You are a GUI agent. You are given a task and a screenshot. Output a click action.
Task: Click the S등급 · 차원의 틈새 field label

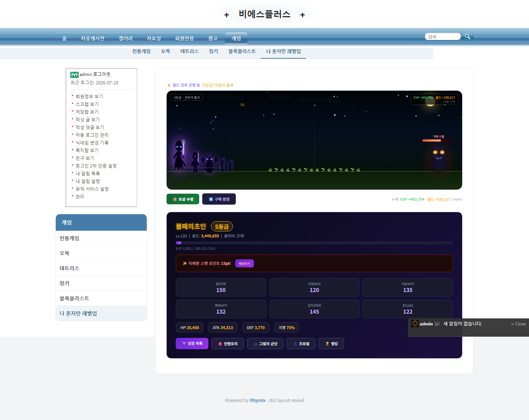click(187, 98)
